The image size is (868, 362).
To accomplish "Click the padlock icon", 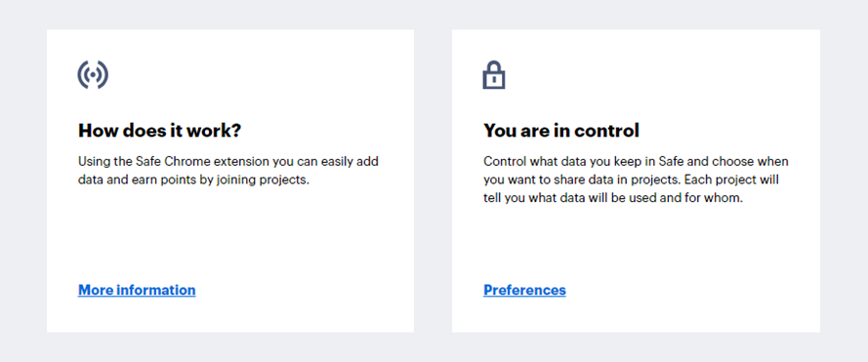I will pyautogui.click(x=494, y=75).
